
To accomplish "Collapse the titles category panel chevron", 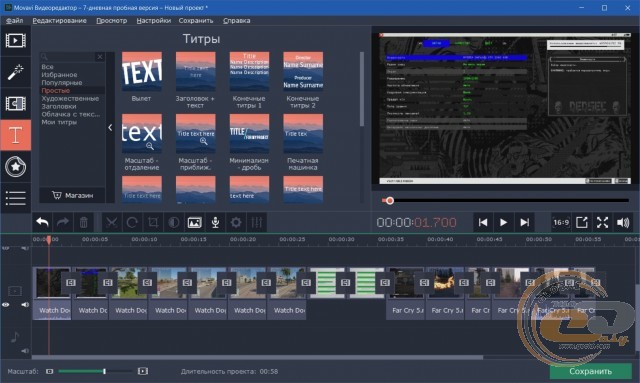I will pos(110,127).
